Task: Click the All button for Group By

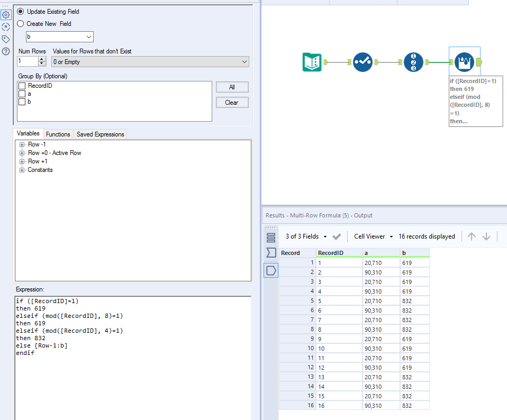Action: (232, 87)
